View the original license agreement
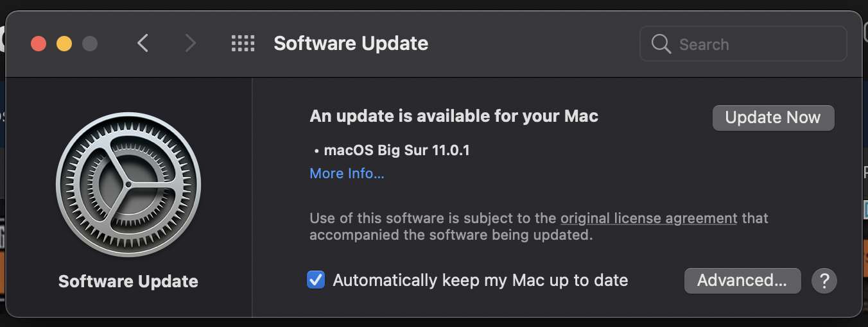 pos(648,218)
